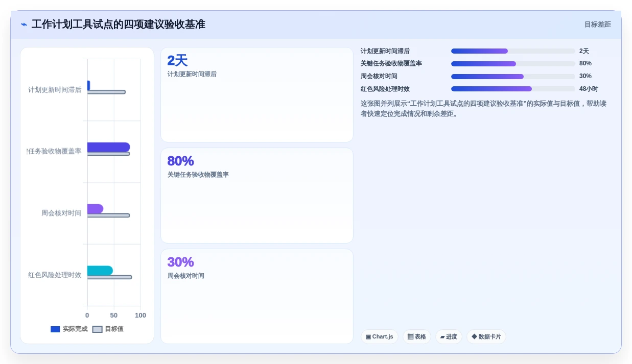Click the chart axis label 计划更新时间滞后
632x364 pixels.
point(55,89)
